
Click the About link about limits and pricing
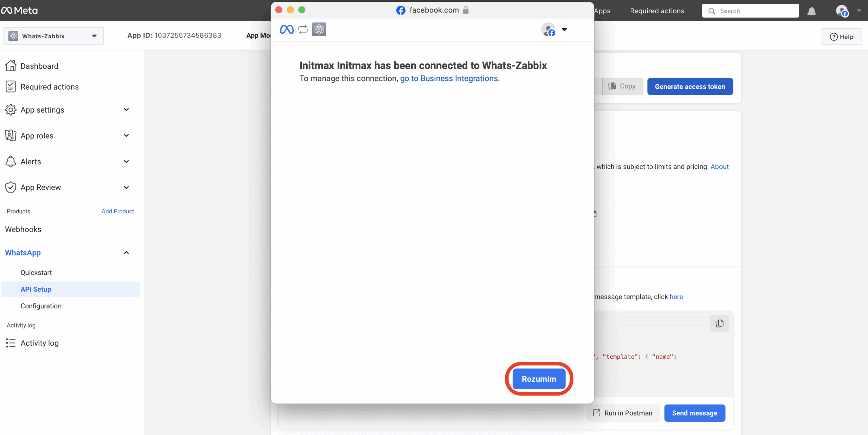(x=719, y=166)
